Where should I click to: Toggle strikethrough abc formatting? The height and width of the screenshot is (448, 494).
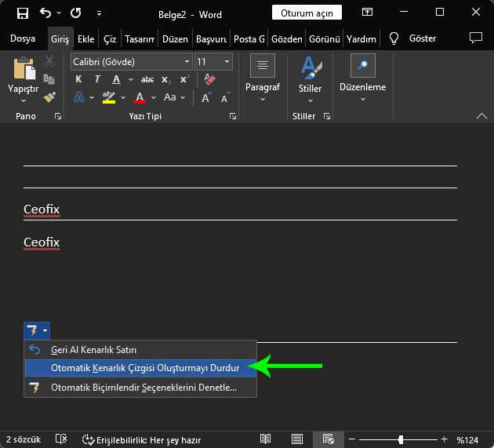[x=147, y=79]
